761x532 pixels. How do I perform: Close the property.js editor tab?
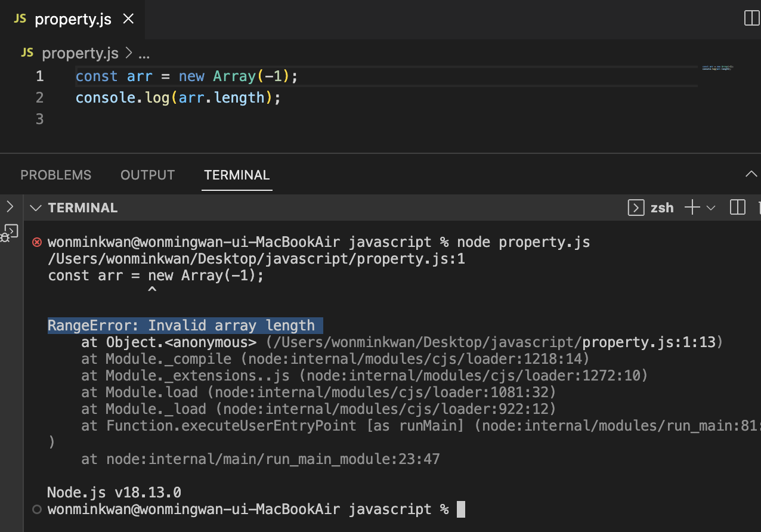128,19
